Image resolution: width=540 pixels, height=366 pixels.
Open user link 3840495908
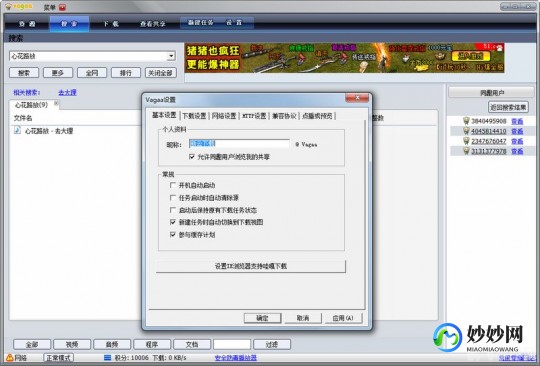click(x=489, y=121)
